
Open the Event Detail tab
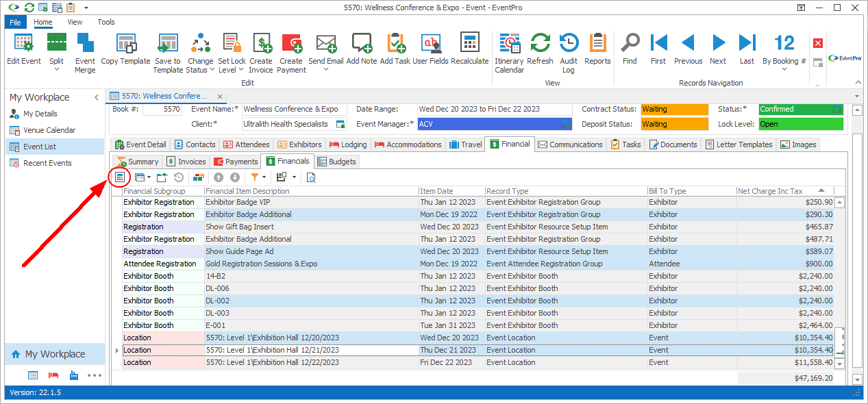140,144
